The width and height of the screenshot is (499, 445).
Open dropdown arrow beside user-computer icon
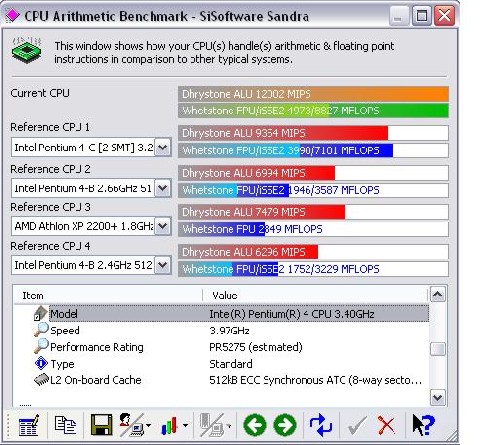click(x=148, y=425)
